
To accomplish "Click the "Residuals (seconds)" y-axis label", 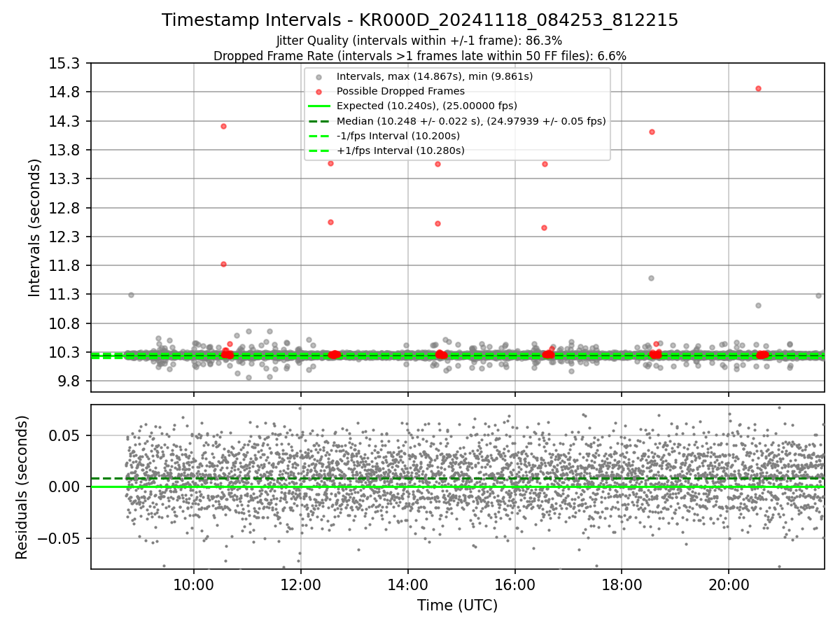I will tap(22, 487).
